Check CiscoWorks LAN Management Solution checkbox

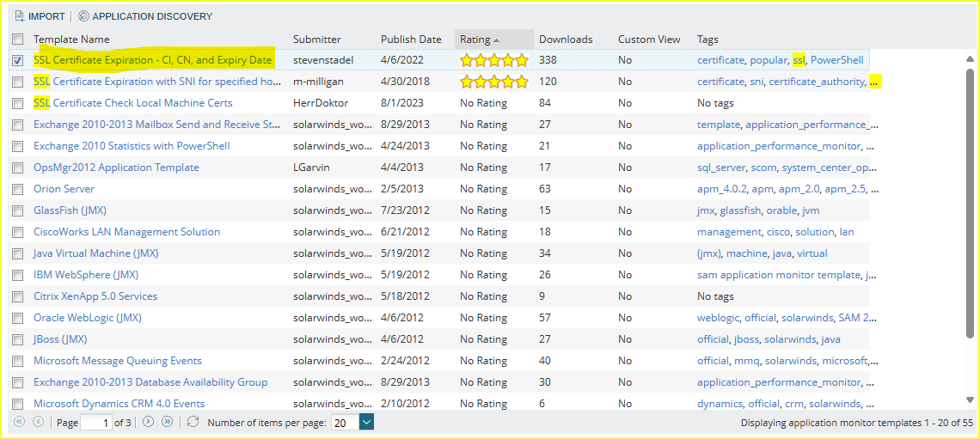pos(18,232)
